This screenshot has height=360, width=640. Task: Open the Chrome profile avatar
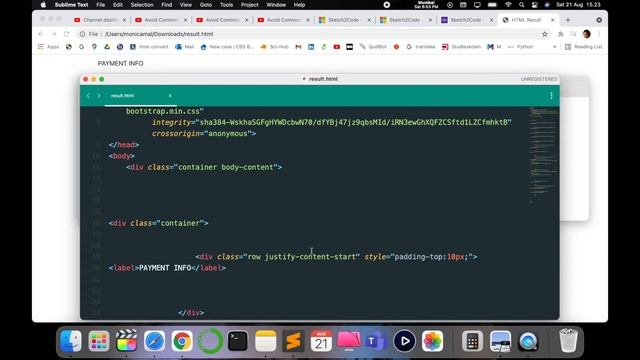tap(587, 34)
